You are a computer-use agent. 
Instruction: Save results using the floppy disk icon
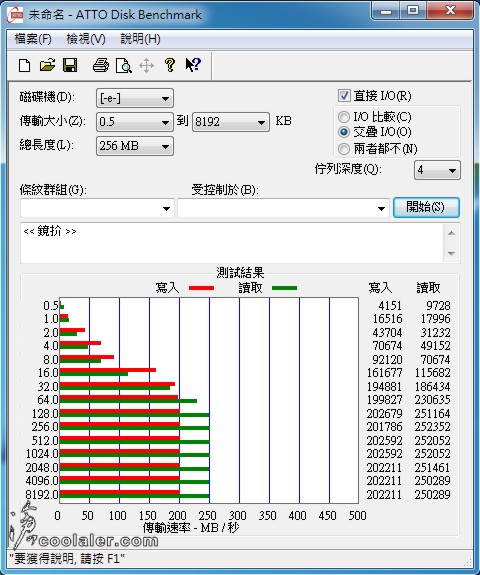70,66
